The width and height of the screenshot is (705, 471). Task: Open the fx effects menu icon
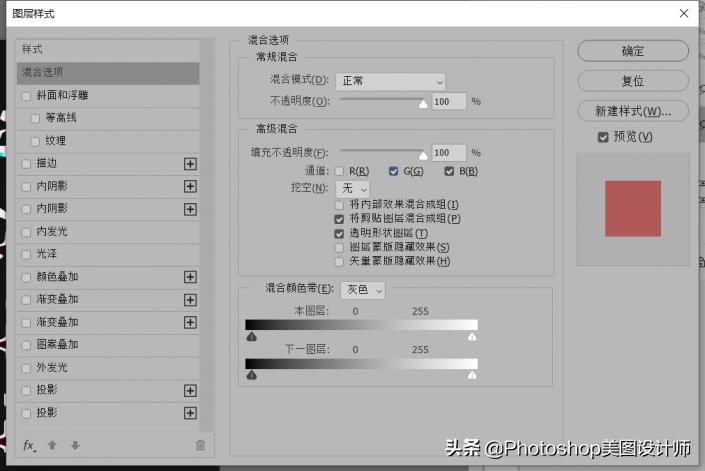(30, 445)
